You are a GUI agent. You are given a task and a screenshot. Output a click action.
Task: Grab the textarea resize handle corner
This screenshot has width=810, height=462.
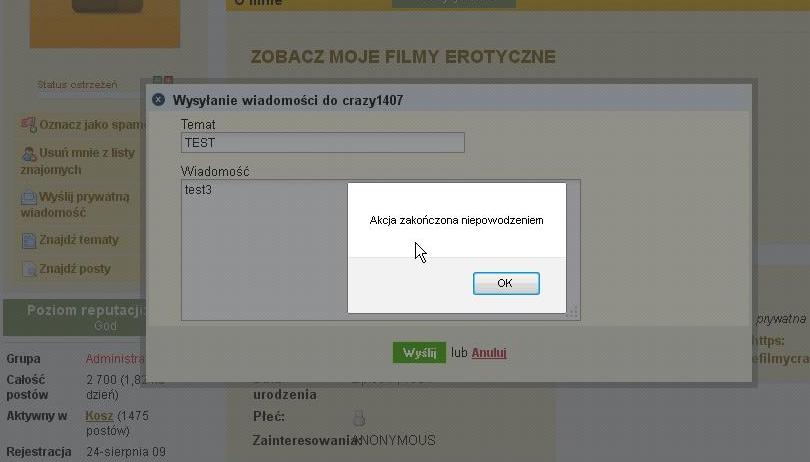coord(572,312)
